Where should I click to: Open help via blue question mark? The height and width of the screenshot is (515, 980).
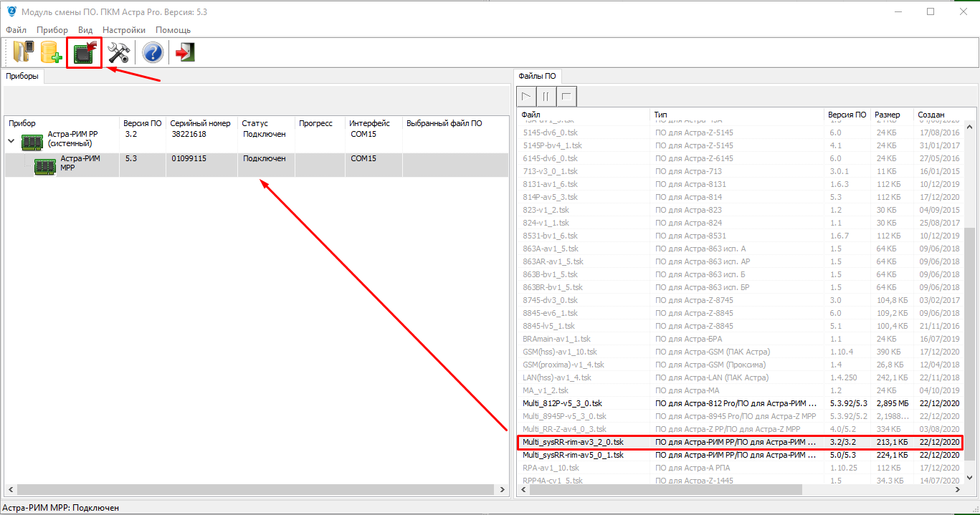(152, 52)
